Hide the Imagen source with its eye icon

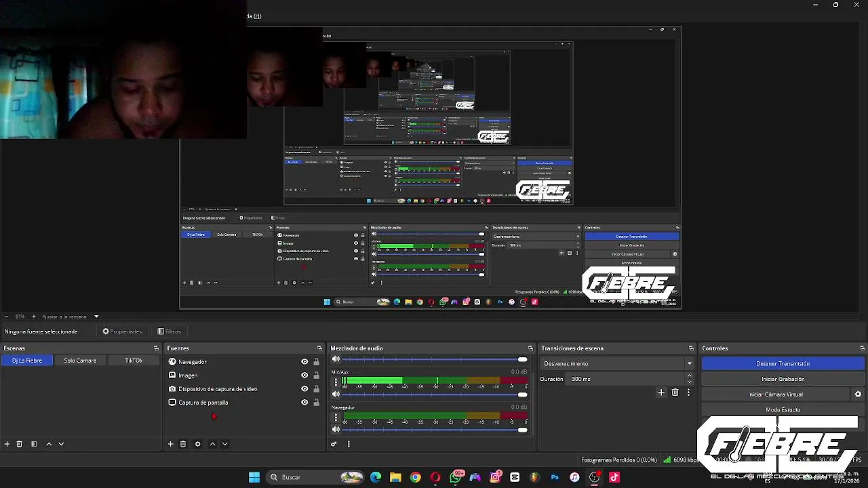(x=304, y=375)
